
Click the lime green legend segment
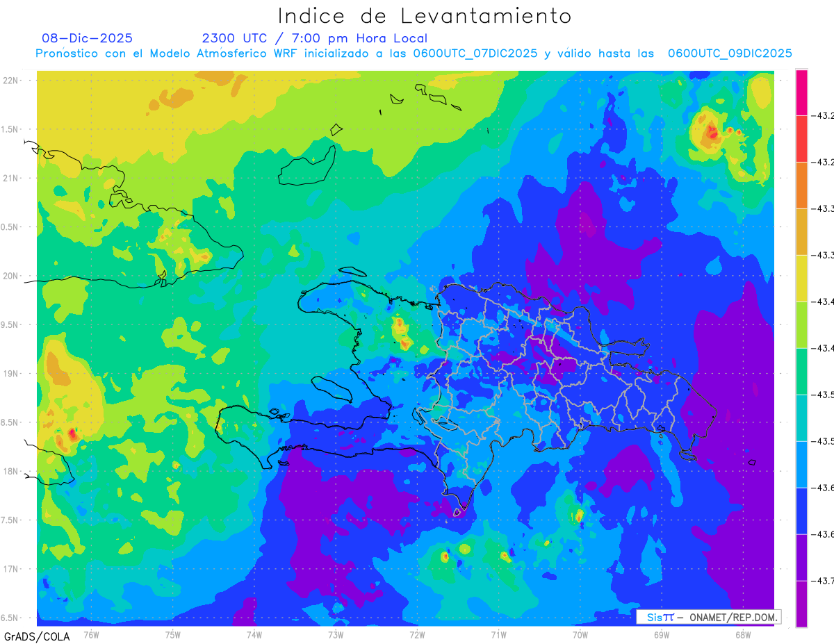(801, 324)
